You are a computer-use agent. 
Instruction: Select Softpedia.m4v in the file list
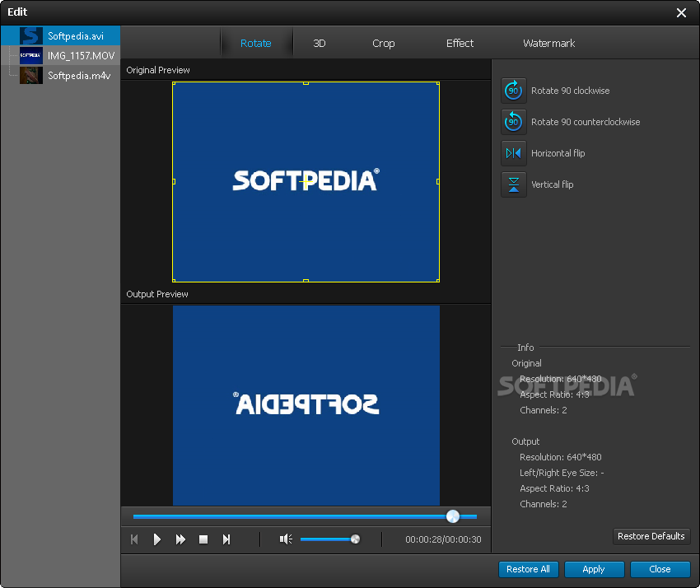[61, 76]
